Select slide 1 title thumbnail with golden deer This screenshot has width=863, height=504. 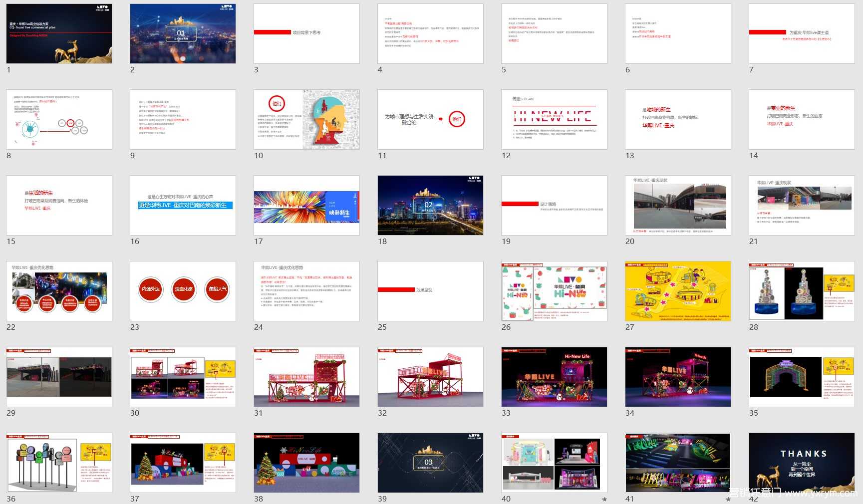click(x=59, y=33)
